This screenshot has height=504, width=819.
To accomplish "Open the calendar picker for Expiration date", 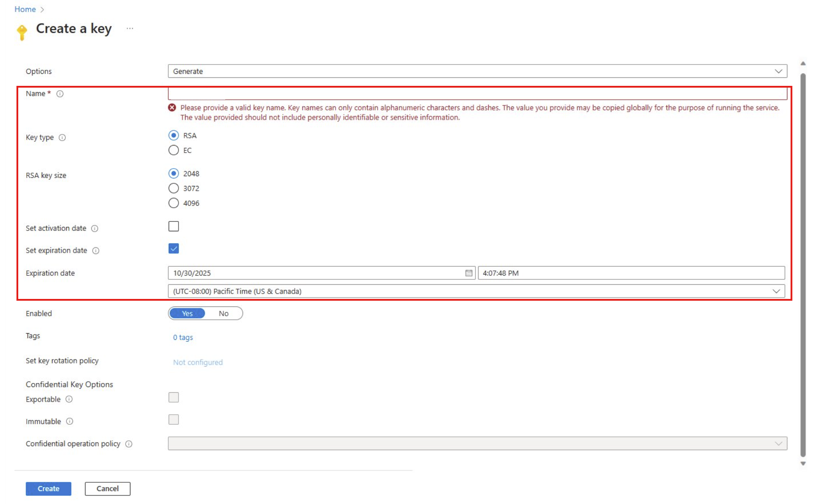I will tap(468, 273).
